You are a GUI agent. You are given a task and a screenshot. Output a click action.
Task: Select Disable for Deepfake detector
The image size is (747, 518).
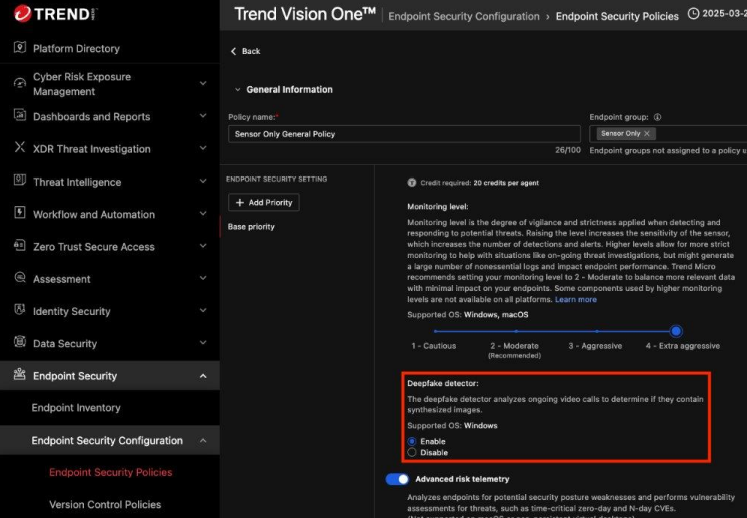tap(412, 453)
